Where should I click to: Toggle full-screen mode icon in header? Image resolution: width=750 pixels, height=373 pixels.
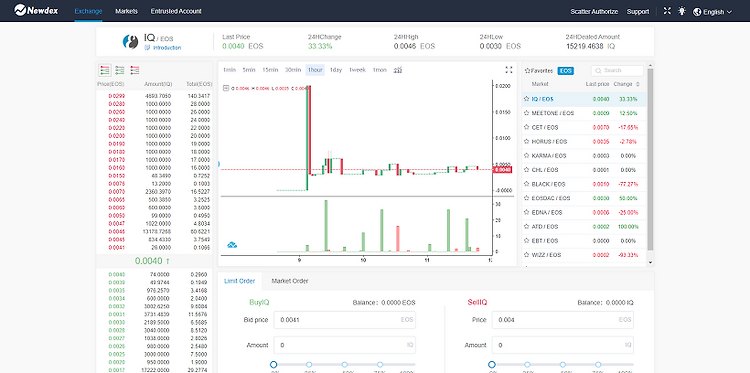[x=667, y=11]
